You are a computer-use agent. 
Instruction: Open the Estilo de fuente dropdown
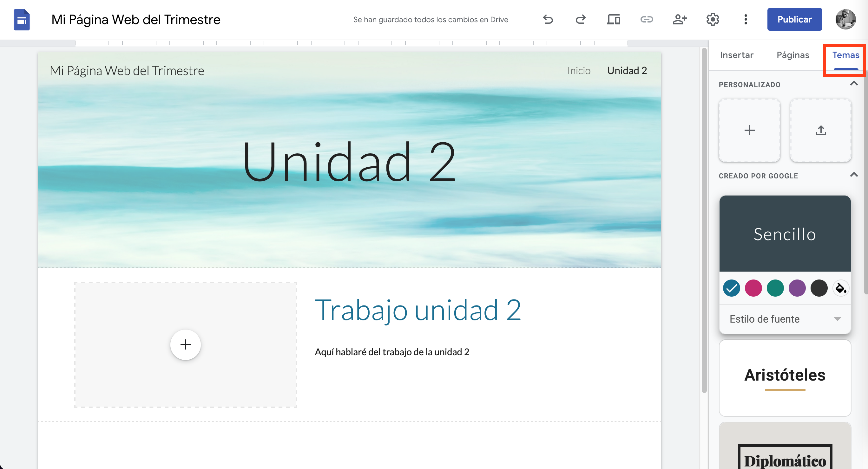coord(785,319)
